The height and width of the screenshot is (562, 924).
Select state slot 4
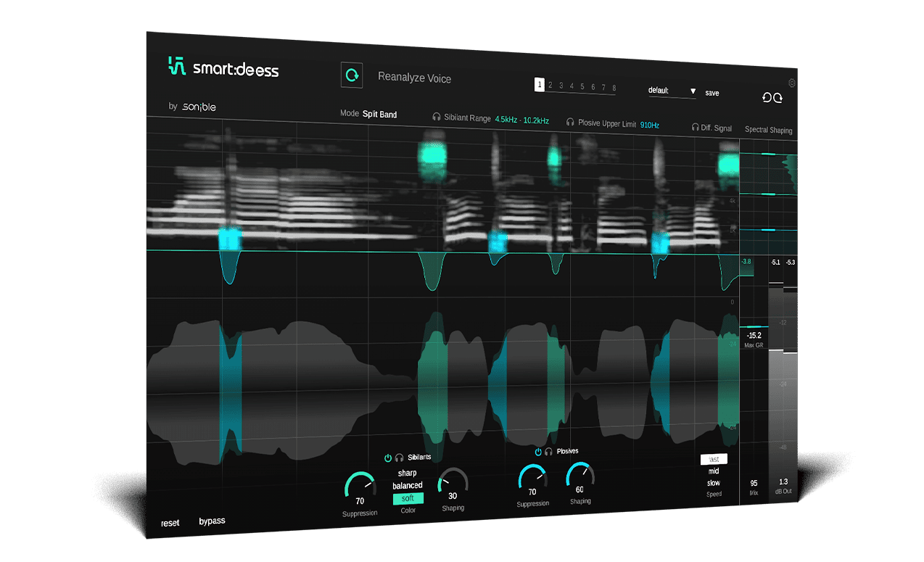coord(572,86)
